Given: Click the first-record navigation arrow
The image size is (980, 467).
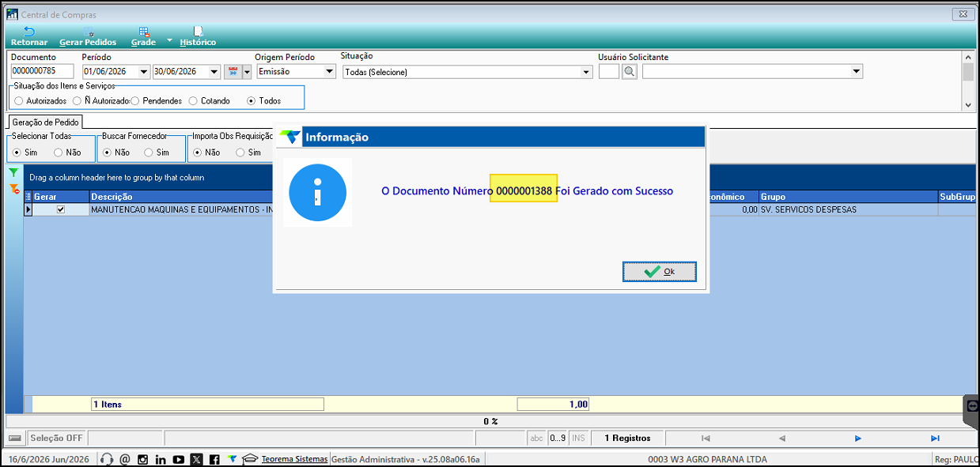Looking at the screenshot, I should (x=706, y=438).
